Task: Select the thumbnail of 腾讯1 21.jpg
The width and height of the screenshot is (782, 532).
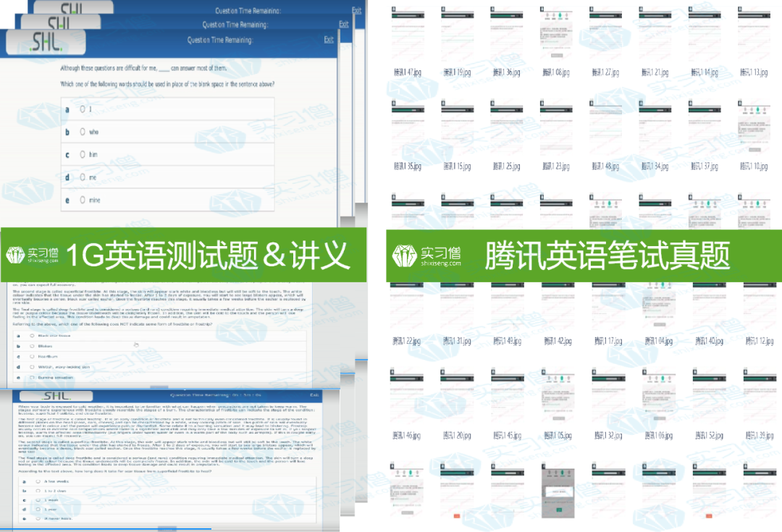Action: (655, 35)
